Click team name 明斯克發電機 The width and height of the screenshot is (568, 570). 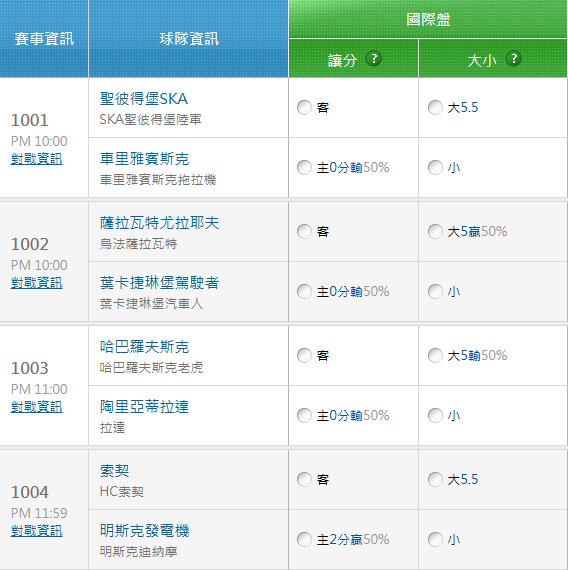tap(144, 531)
